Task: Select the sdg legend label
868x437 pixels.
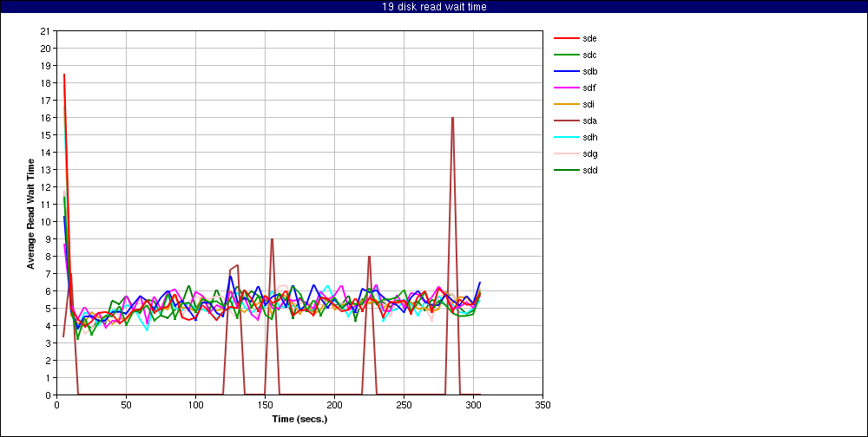Action: point(589,153)
